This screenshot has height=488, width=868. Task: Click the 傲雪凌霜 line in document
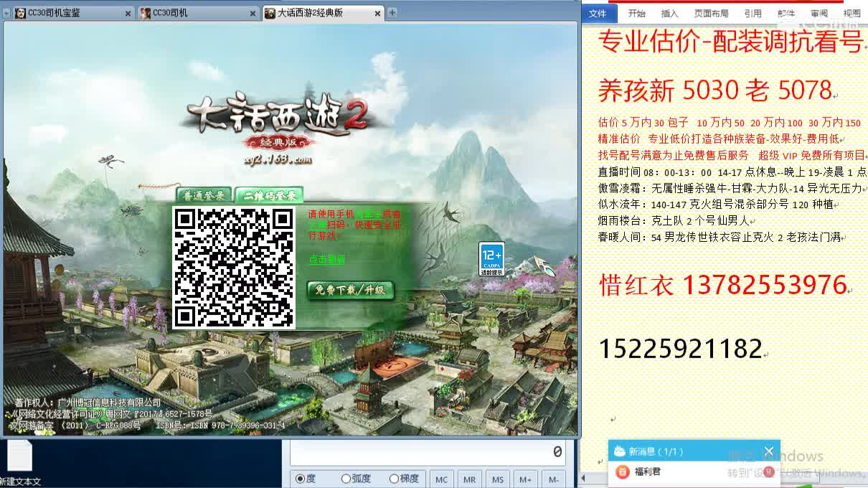730,188
